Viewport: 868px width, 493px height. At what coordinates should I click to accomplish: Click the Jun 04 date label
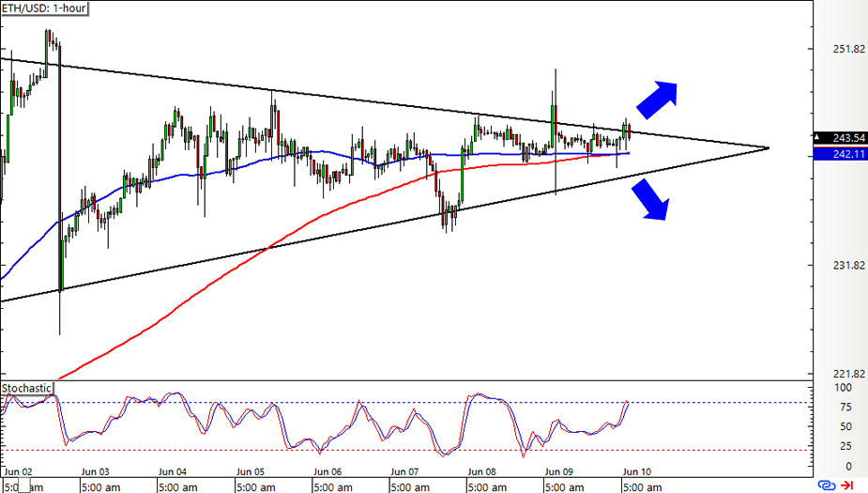point(173,472)
